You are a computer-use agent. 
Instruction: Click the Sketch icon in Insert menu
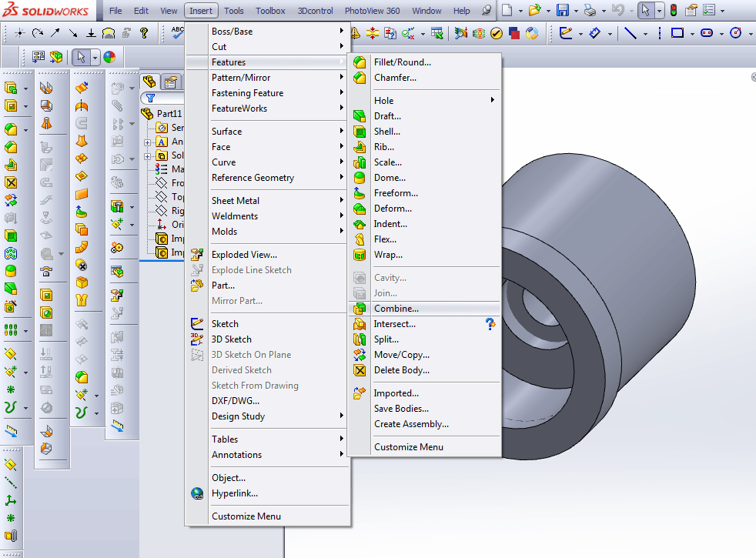pos(197,324)
